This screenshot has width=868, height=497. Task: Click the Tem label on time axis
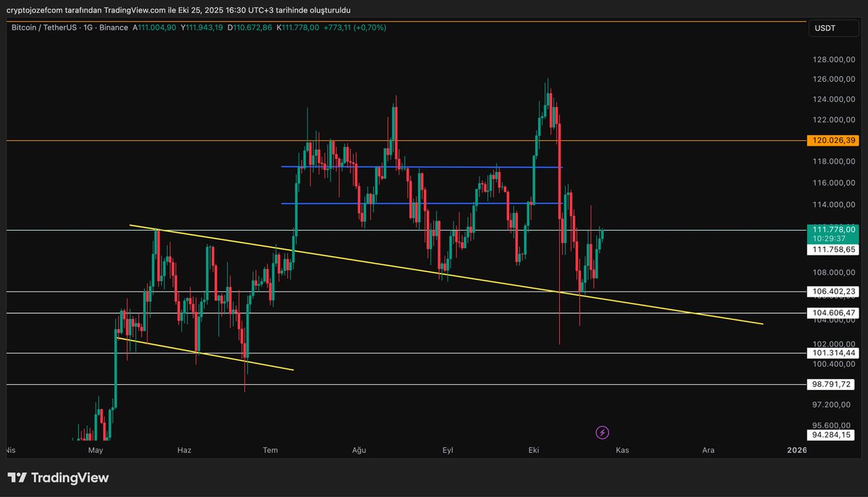pos(271,450)
